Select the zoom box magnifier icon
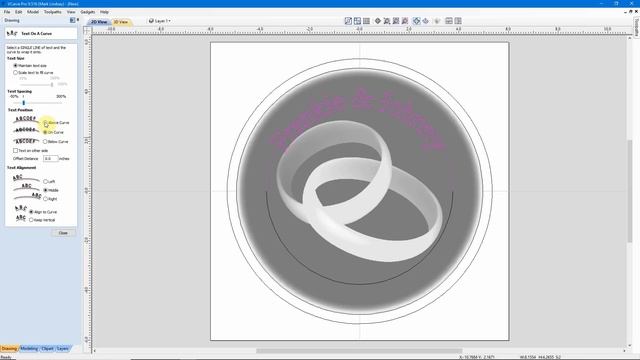This screenshot has width=640, height=360. (x=387, y=21)
